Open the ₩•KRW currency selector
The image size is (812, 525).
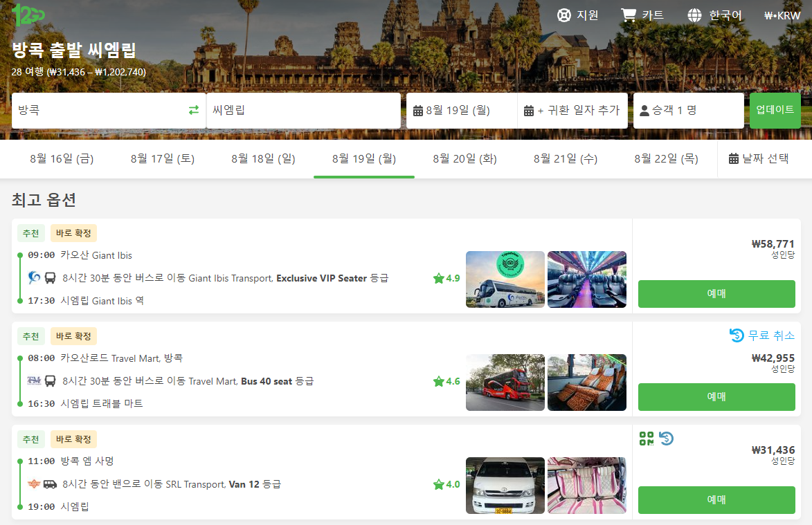pos(782,15)
